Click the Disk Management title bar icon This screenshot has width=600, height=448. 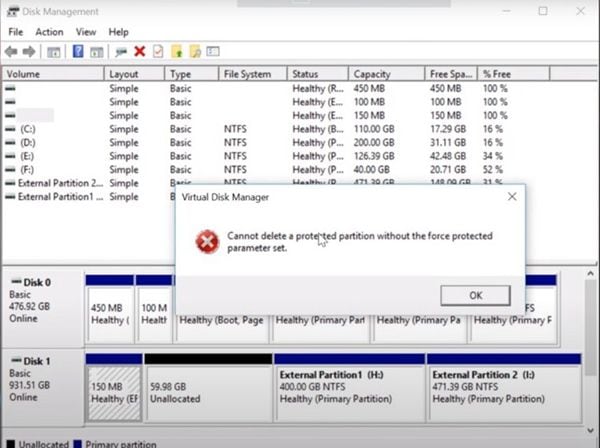pyautogui.click(x=13, y=11)
